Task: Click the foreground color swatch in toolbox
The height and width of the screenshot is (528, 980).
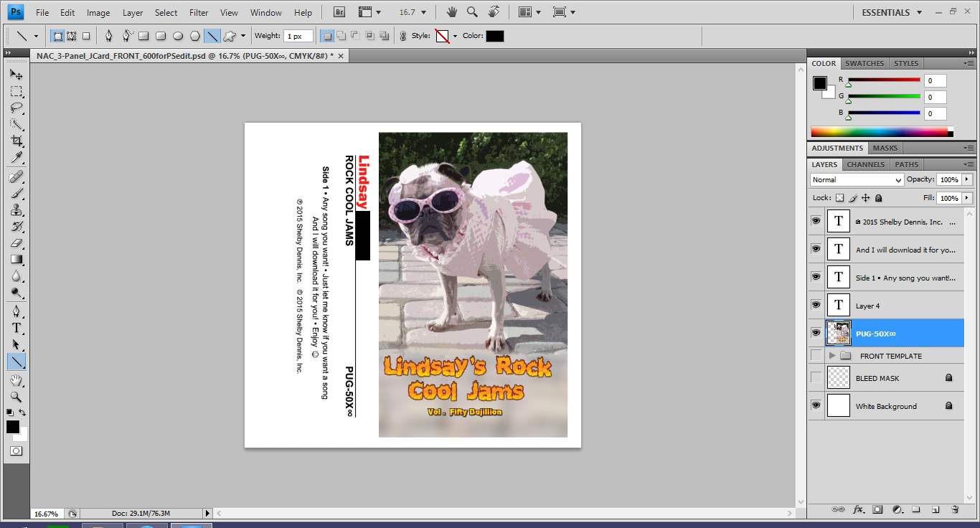Action: click(13, 427)
